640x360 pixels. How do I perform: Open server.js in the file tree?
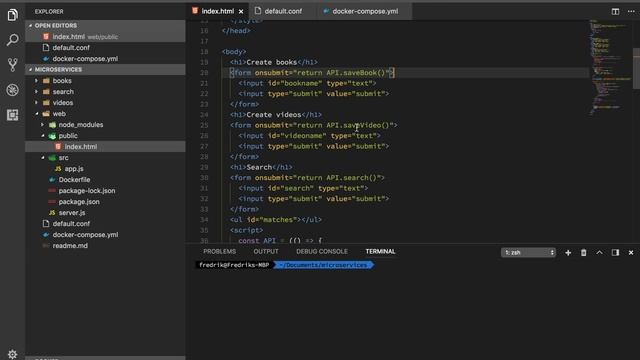(105, 213)
